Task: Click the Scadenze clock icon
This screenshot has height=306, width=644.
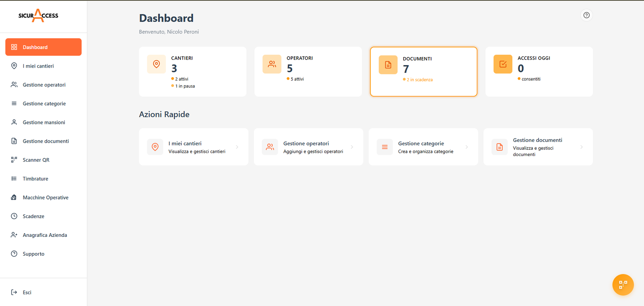Action: (x=14, y=216)
